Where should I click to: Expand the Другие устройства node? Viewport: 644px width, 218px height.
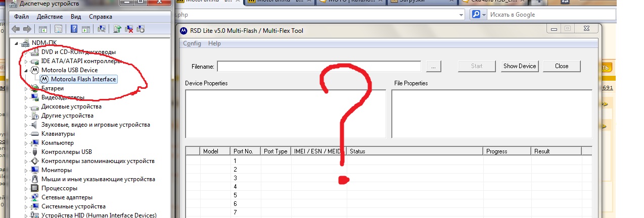tap(27, 116)
